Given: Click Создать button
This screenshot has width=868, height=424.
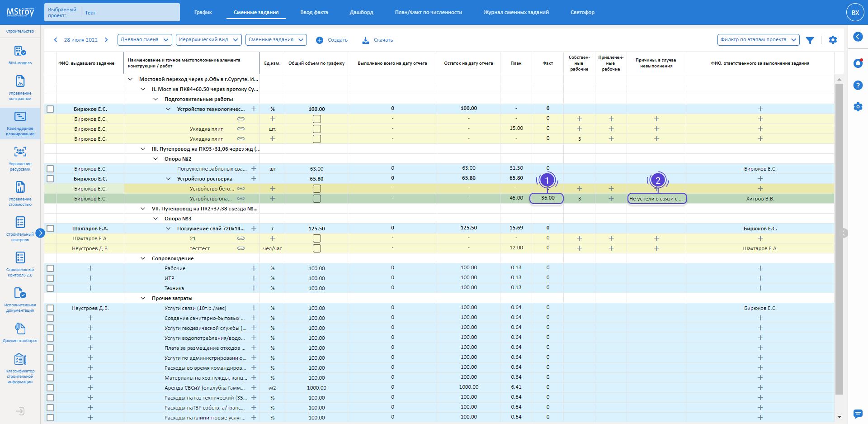Looking at the screenshot, I should pyautogui.click(x=332, y=40).
